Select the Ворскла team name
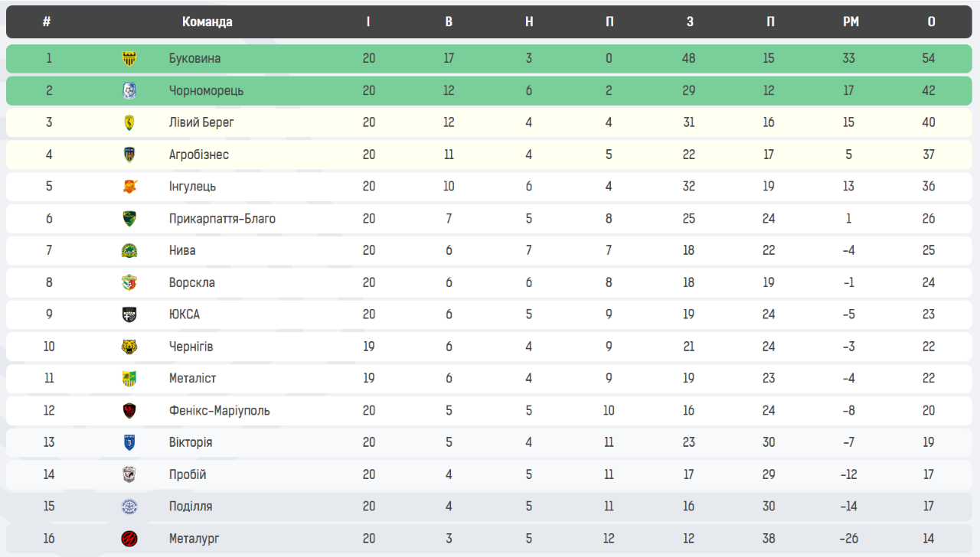This screenshot has width=980, height=557. pyautogui.click(x=192, y=283)
